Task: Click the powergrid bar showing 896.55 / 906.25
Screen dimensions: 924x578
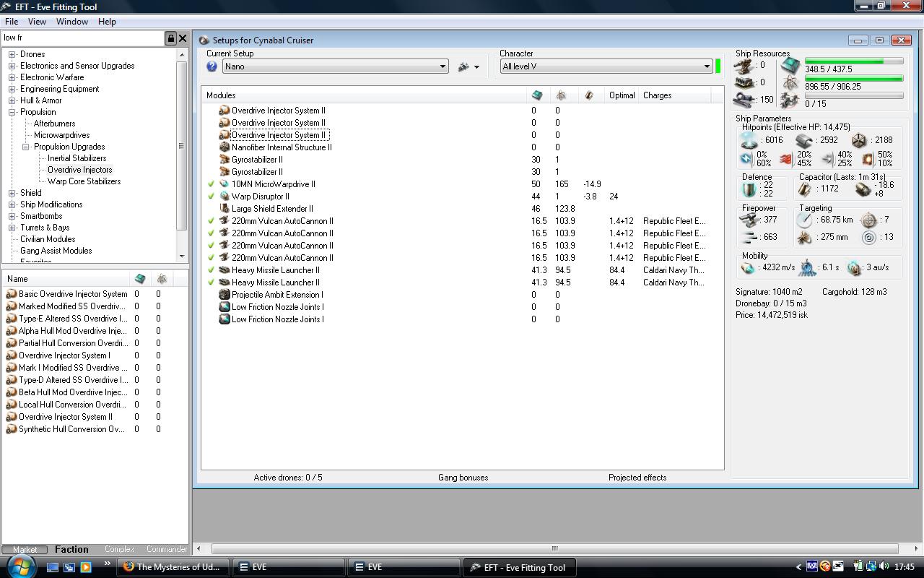Action: [x=854, y=78]
